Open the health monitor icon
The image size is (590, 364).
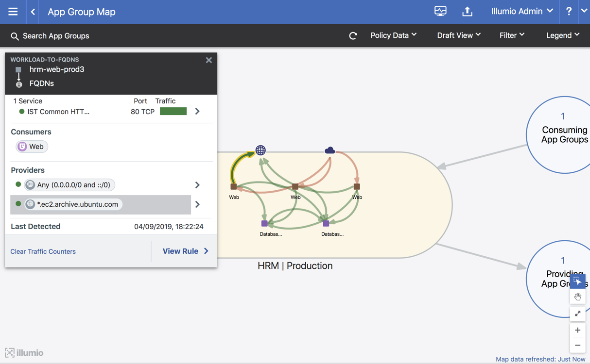point(440,11)
